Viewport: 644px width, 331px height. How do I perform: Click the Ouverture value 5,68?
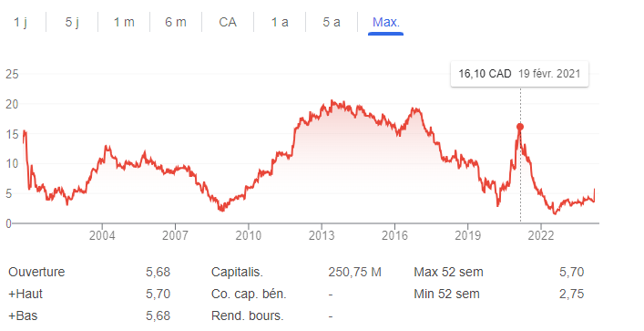click(158, 273)
